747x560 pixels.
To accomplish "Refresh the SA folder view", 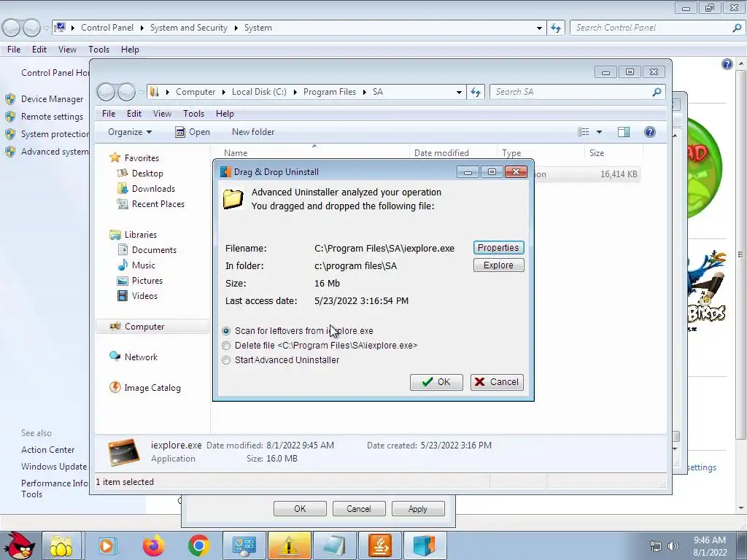I will tap(476, 92).
